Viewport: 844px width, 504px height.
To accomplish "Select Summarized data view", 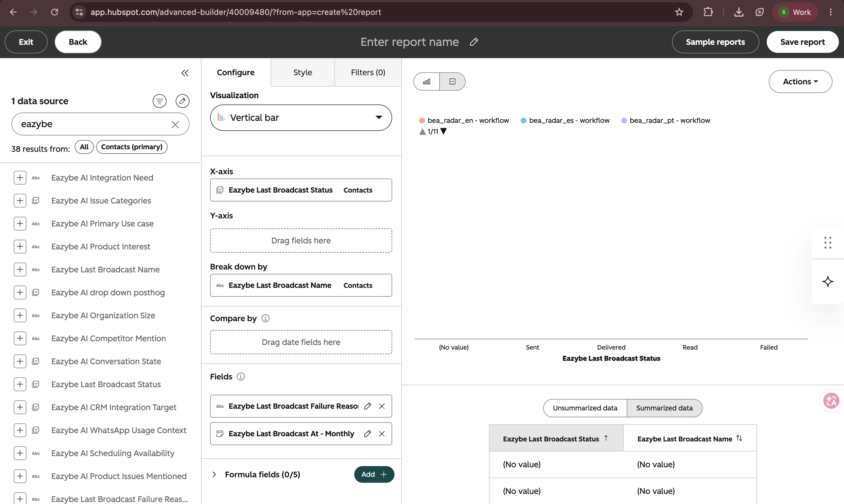I will pyautogui.click(x=664, y=408).
